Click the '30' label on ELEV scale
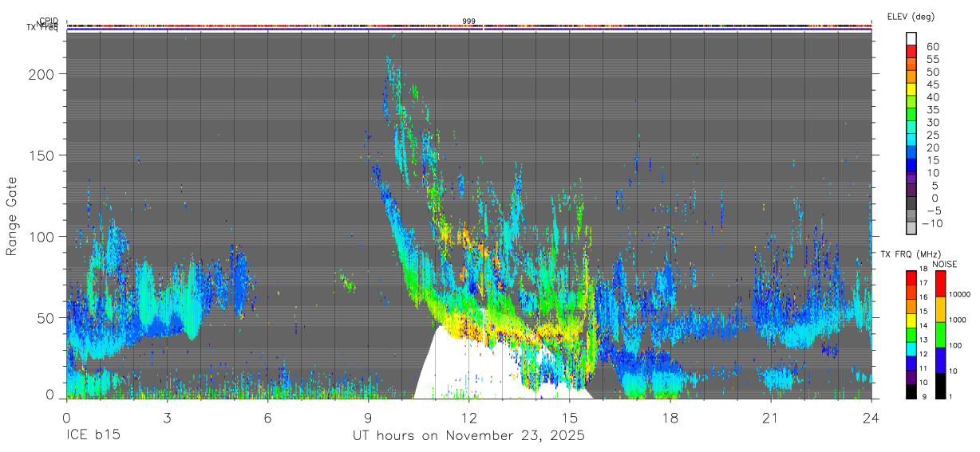 (932, 122)
